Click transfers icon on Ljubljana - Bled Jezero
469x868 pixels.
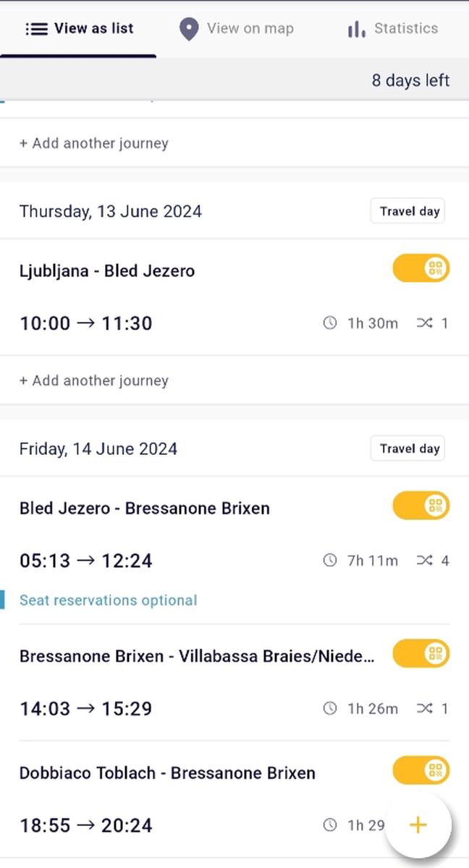click(425, 323)
